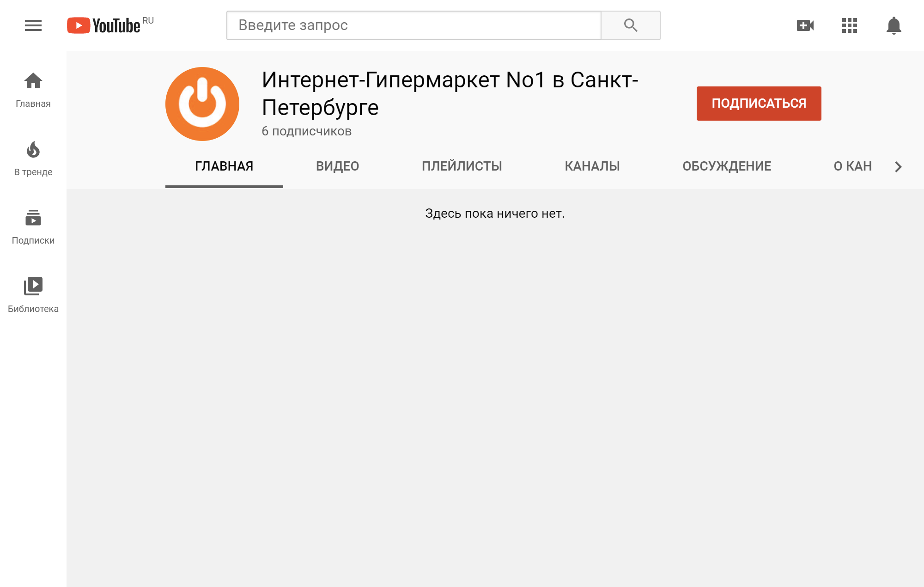924x587 pixels.
Task: Select the ПЛЕЙЛИСТЫ tab
Action: pos(462,166)
